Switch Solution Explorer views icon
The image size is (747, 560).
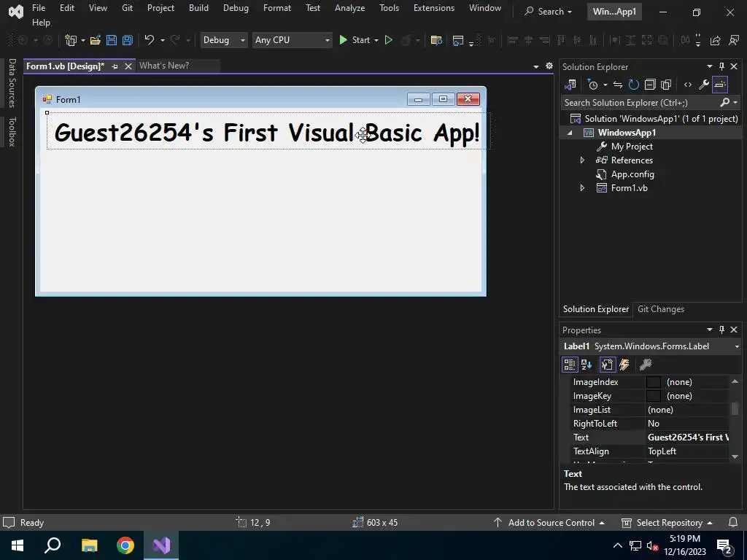[570, 85]
